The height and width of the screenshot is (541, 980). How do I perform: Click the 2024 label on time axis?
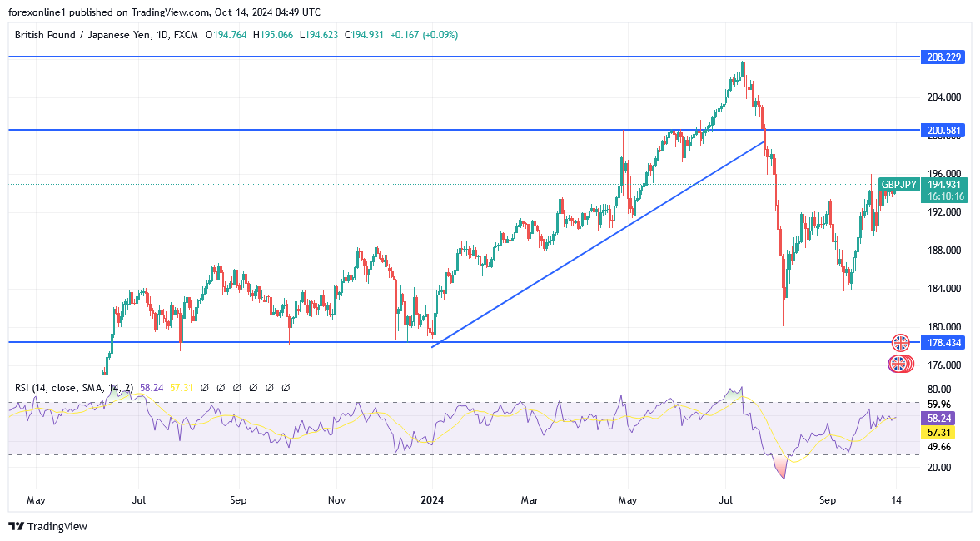pos(432,500)
